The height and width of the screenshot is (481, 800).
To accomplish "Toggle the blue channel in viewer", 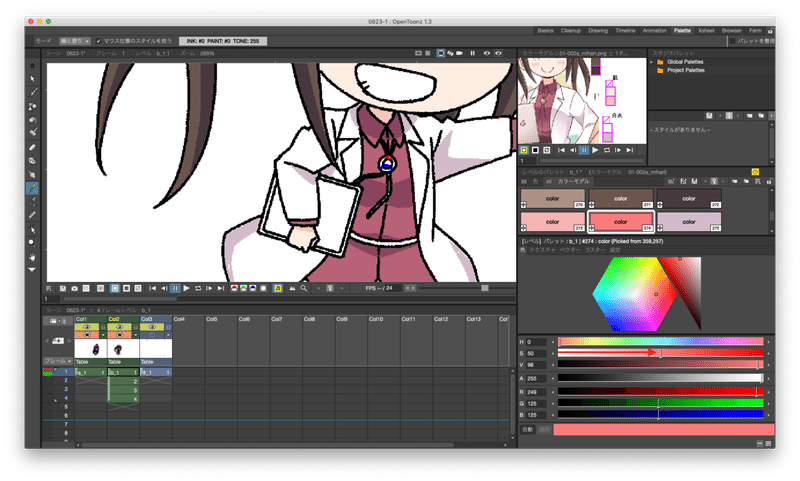I will 253,289.
